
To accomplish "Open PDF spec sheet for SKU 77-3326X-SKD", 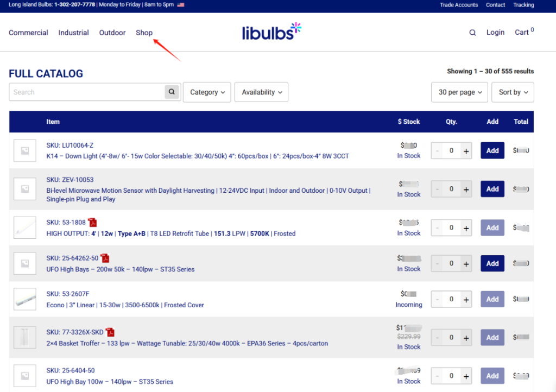I will point(110,332).
